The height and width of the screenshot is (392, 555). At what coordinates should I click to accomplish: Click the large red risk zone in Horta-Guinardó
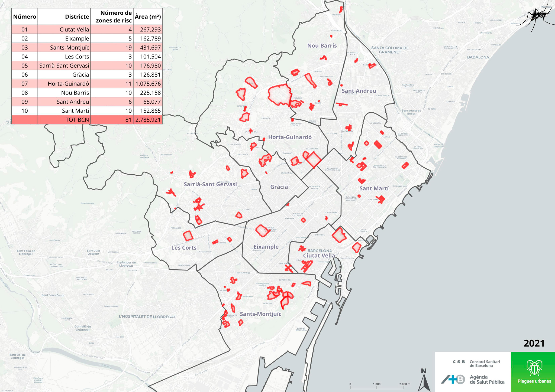(x=279, y=94)
